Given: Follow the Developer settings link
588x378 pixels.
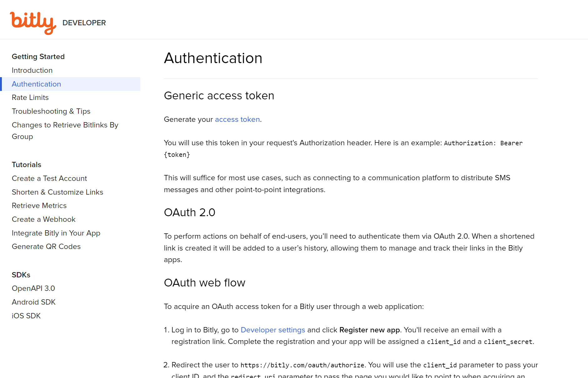Looking at the screenshot, I should coord(273,330).
